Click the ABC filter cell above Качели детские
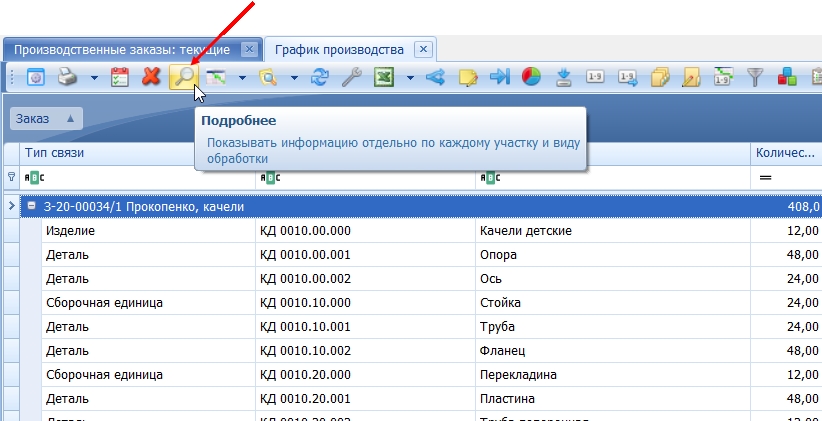Image resolution: width=822 pixels, height=421 pixels. pos(613,178)
